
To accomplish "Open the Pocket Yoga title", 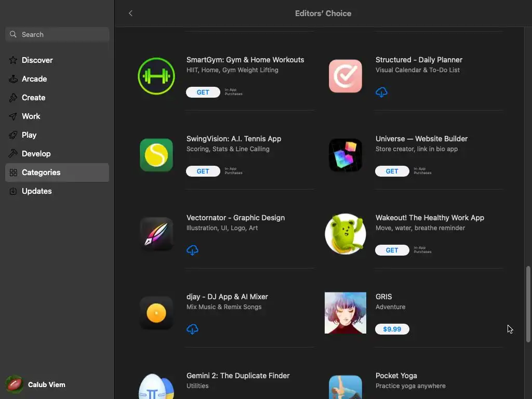I will click(396, 376).
